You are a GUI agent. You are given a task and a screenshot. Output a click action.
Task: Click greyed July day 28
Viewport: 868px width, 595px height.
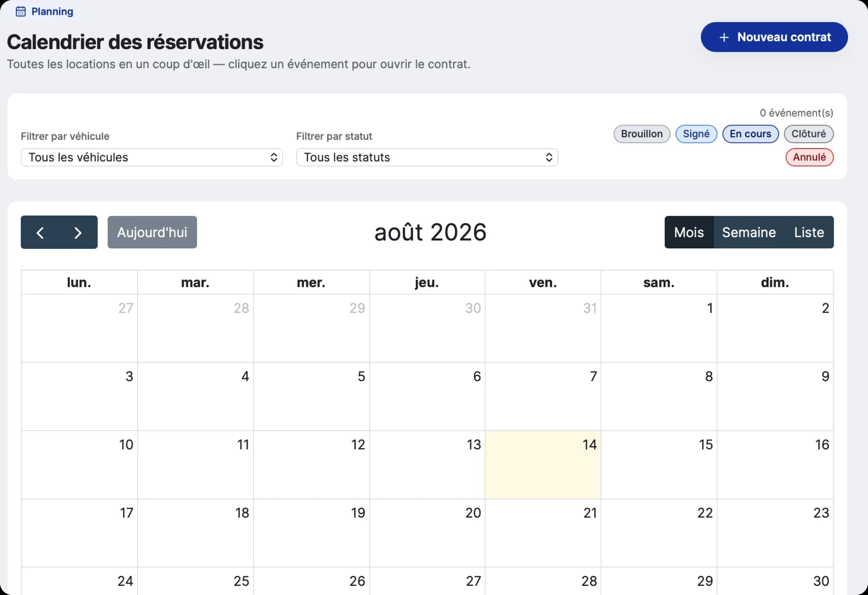pyautogui.click(x=241, y=308)
